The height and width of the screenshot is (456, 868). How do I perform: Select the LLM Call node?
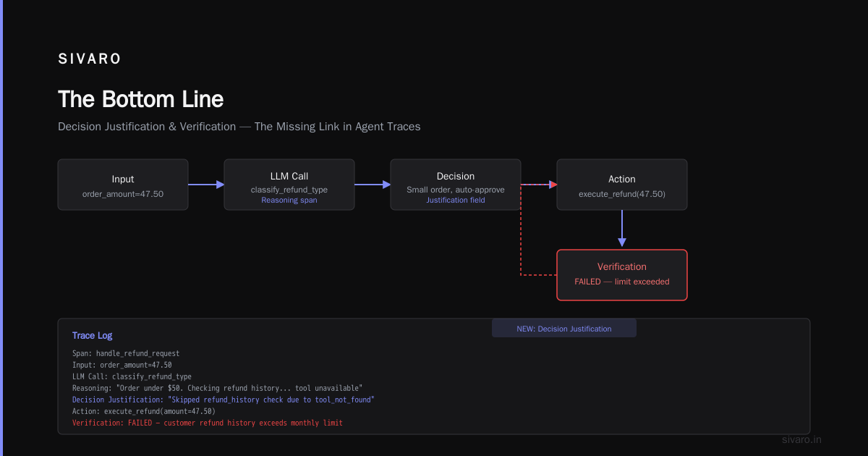coord(289,185)
